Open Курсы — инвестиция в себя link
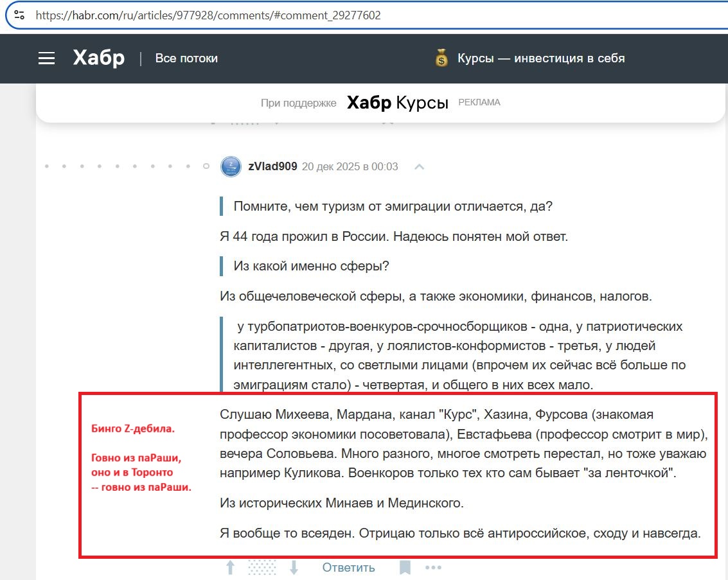The width and height of the screenshot is (728, 580). pos(541,58)
